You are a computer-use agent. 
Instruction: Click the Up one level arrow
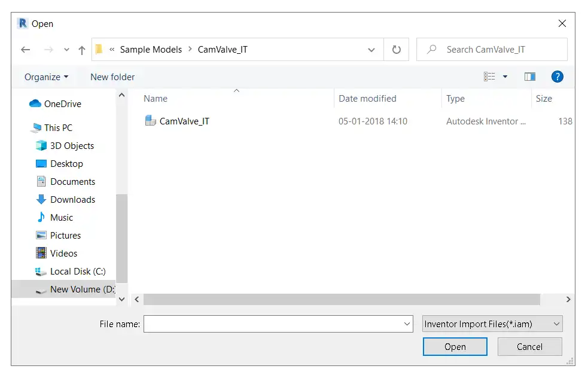click(x=82, y=50)
